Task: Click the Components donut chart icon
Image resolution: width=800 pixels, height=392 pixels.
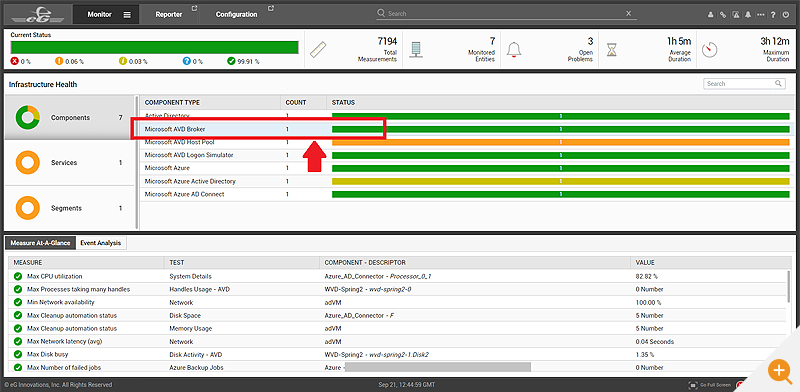Action: (x=28, y=117)
